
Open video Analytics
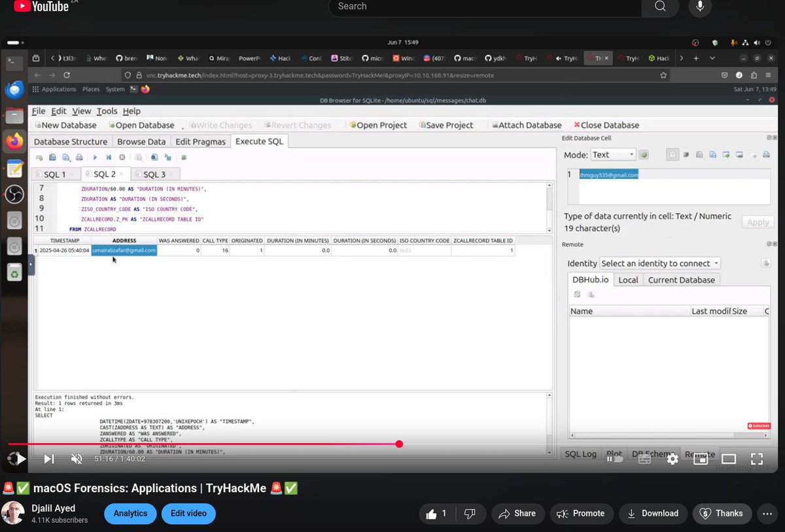(130, 514)
